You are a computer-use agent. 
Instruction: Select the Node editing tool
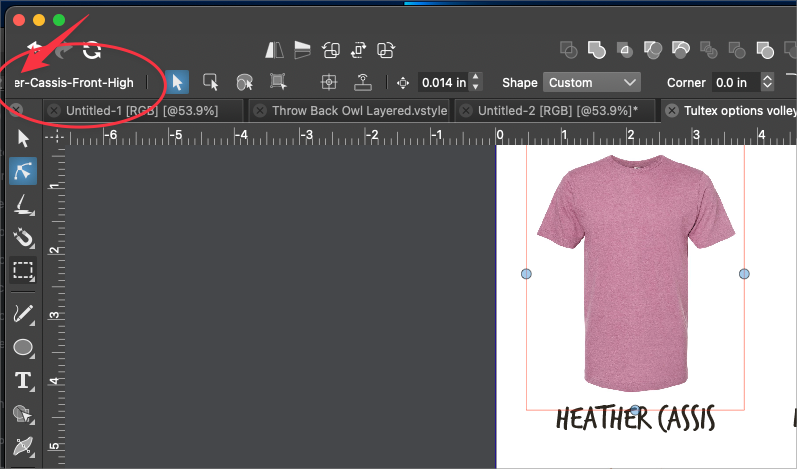[x=23, y=171]
